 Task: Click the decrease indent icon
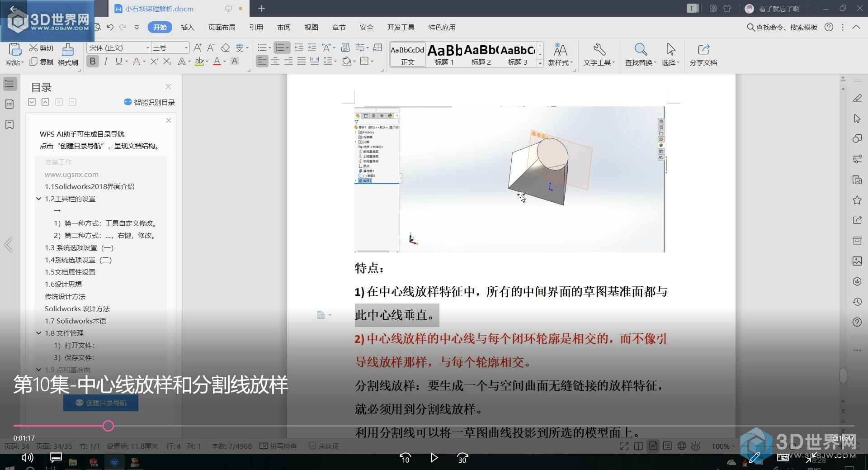point(299,47)
